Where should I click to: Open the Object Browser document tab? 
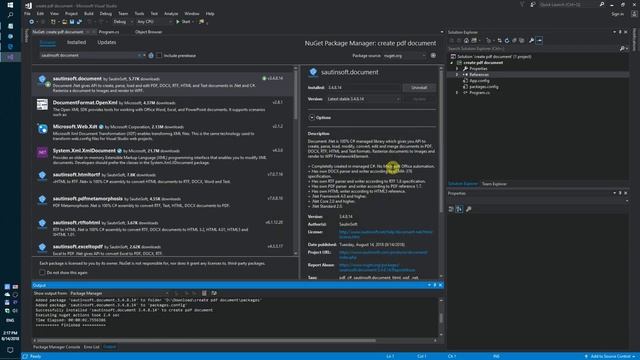[149, 32]
